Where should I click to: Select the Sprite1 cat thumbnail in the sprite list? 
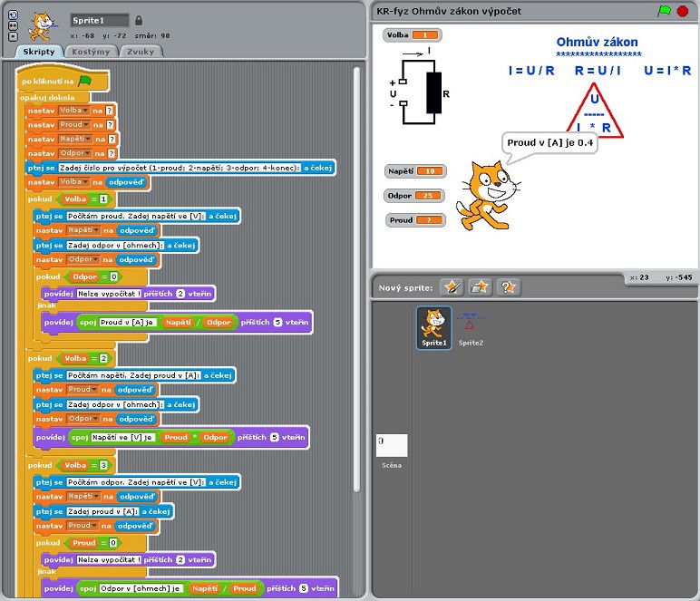433,326
